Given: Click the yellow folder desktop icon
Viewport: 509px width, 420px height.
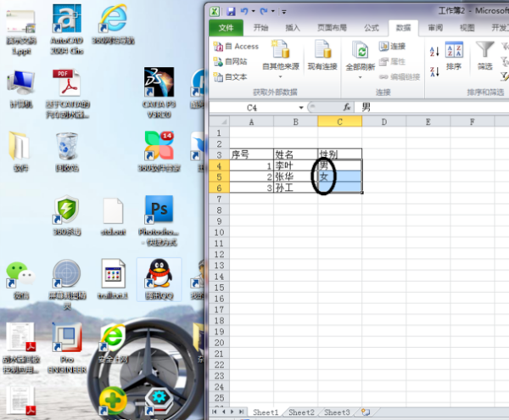Looking at the screenshot, I should (20, 151).
